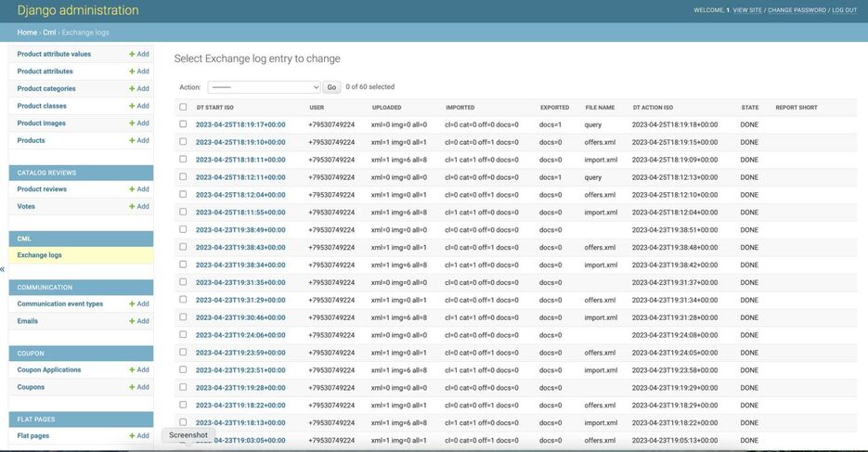Sort by the DT ACTION ISO column header

click(x=653, y=108)
